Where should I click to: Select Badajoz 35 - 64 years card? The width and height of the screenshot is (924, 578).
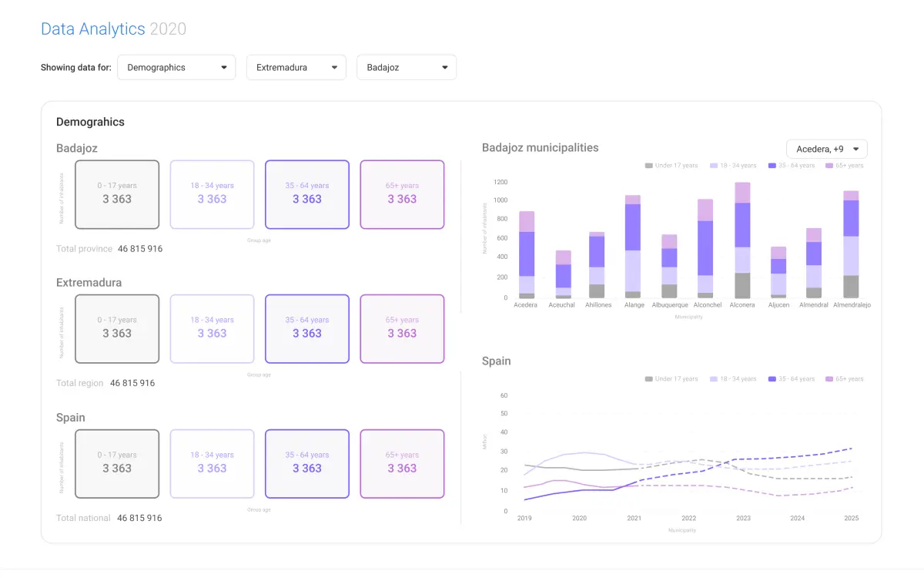click(x=307, y=194)
